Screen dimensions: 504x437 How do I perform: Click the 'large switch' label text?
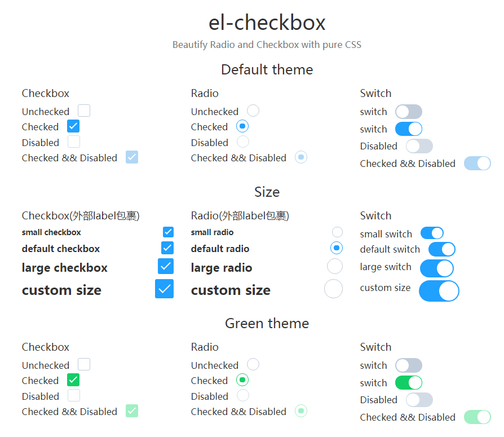tap(386, 267)
